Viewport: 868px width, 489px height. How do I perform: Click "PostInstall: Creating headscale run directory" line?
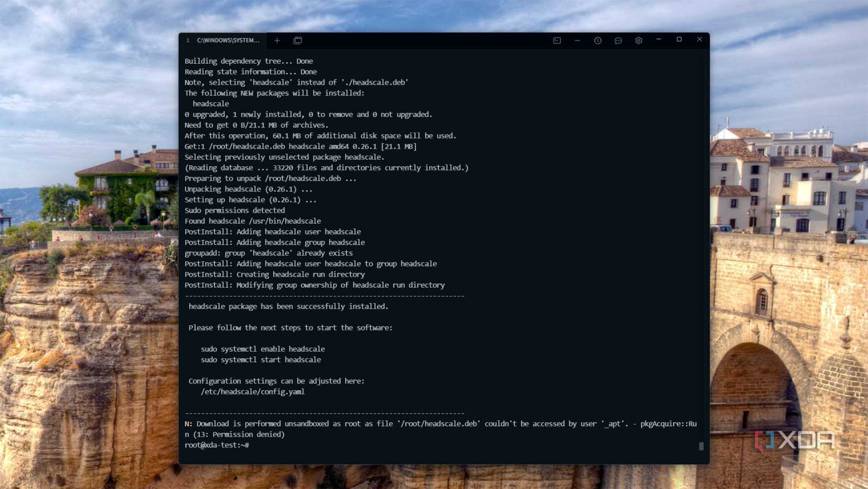pyautogui.click(x=275, y=275)
